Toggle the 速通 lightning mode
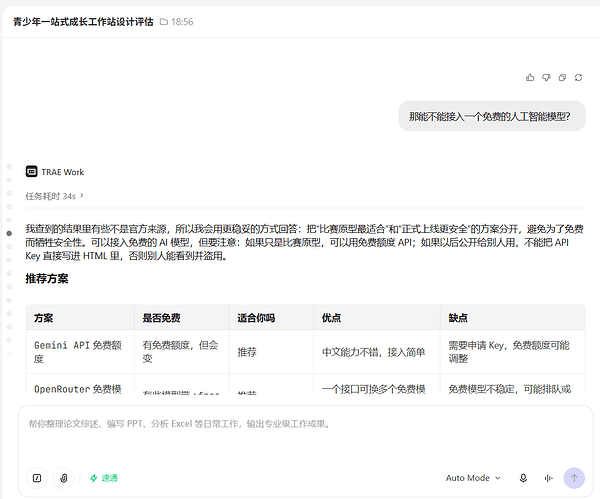 [x=104, y=478]
